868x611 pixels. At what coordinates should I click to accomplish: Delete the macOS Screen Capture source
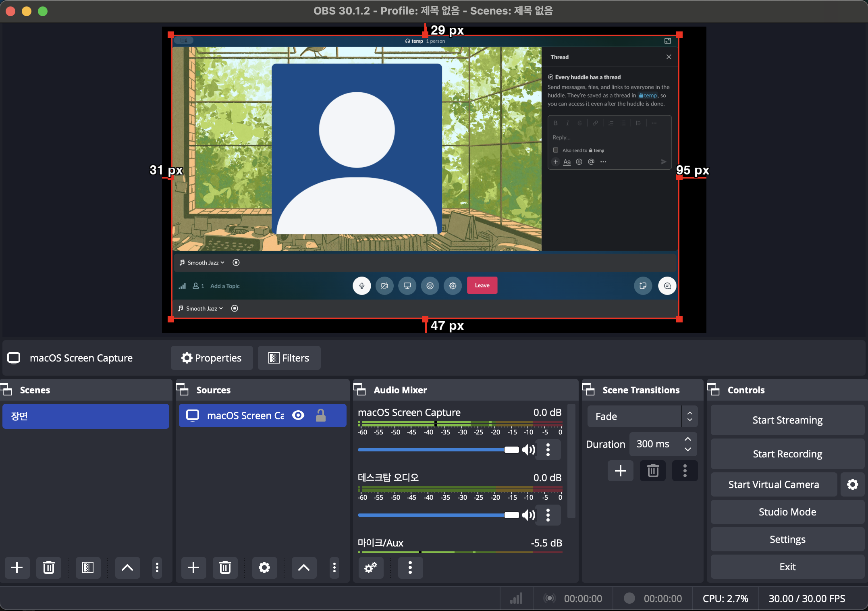[x=225, y=568]
